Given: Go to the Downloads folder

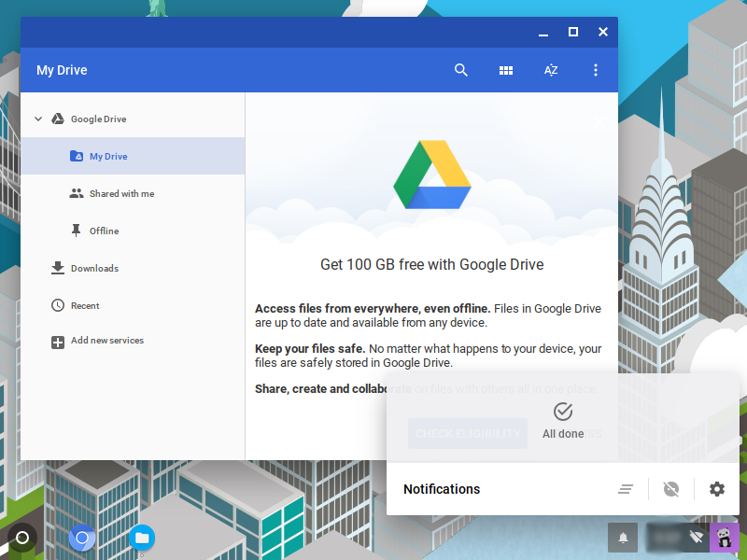Looking at the screenshot, I should [94, 269].
